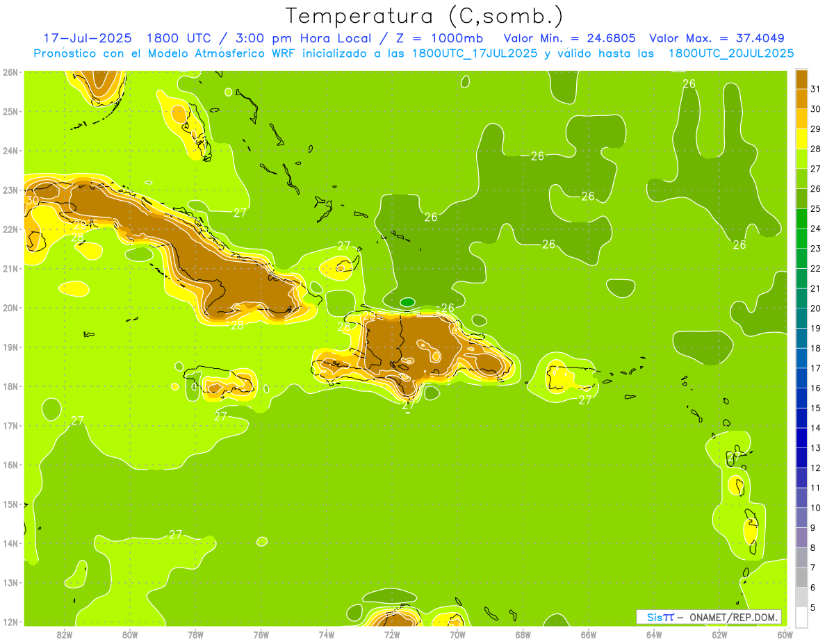Click longitude axis label "60W"
Viewport: 834px width, 644px height.
point(785,634)
